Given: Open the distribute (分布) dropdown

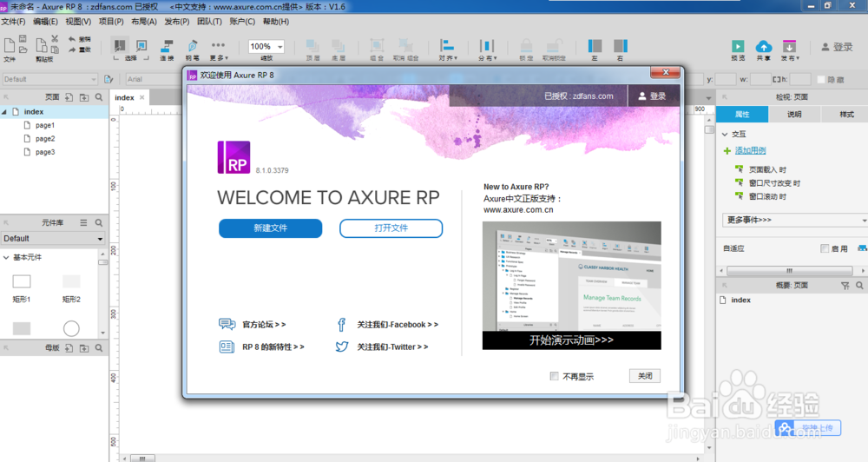Looking at the screenshot, I should [487, 49].
